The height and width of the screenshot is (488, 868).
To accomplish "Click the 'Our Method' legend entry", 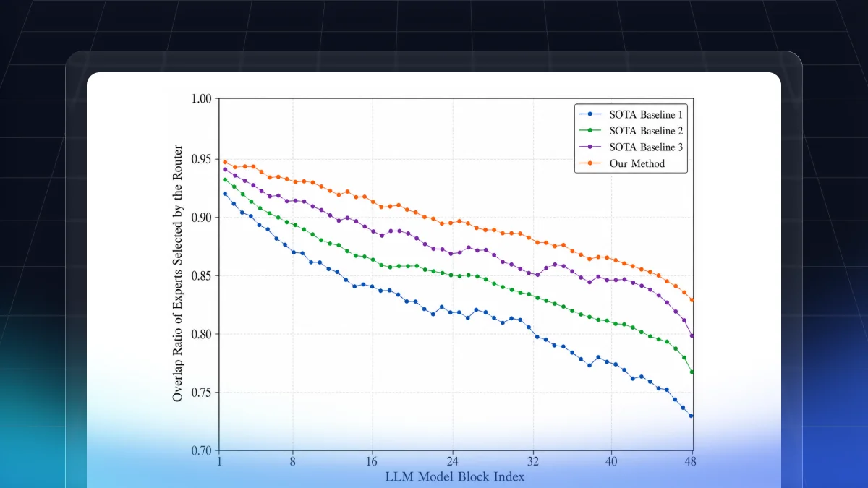I will pos(621,164).
